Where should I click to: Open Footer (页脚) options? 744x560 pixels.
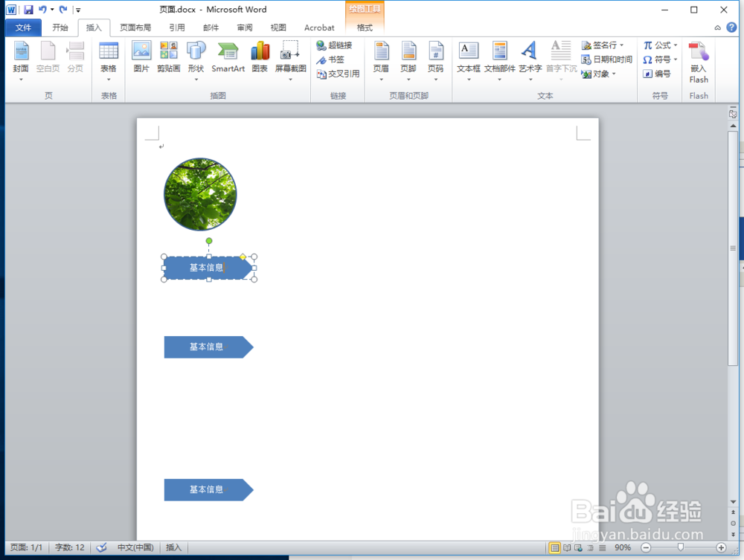pyautogui.click(x=408, y=62)
